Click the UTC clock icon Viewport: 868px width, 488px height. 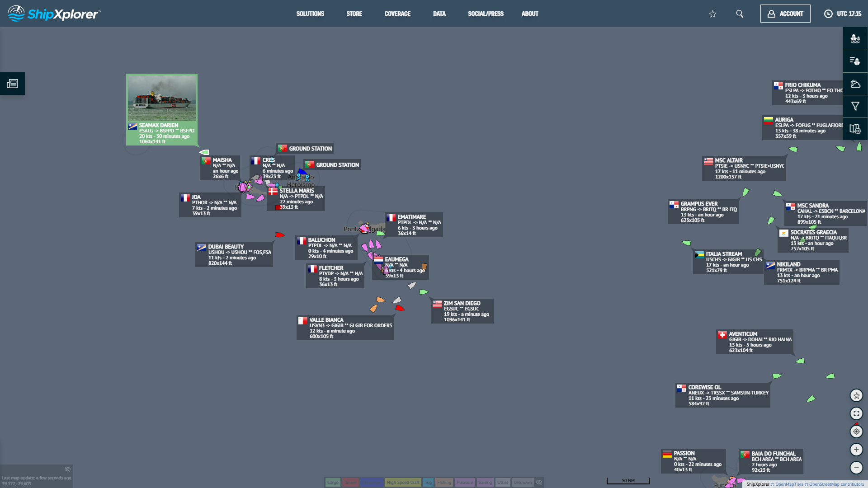(x=828, y=14)
